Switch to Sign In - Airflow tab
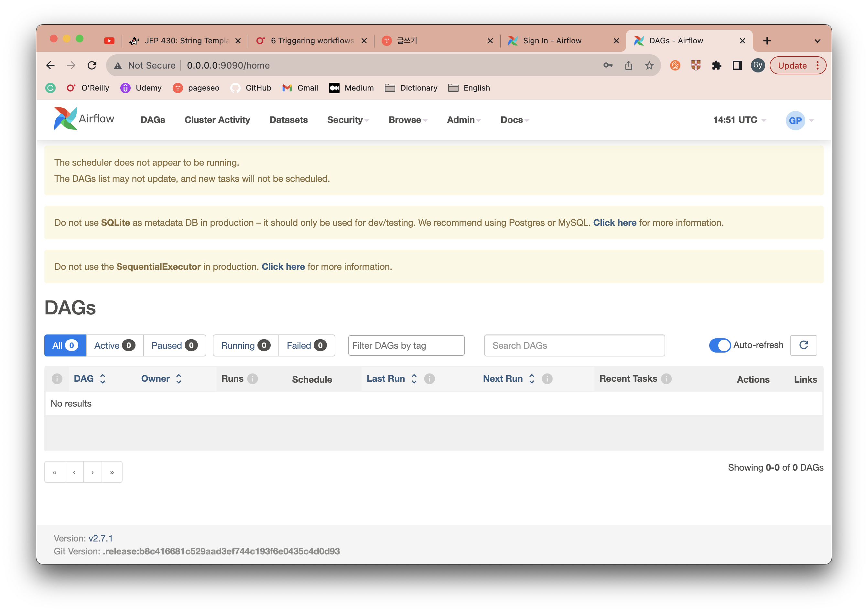 coord(552,40)
